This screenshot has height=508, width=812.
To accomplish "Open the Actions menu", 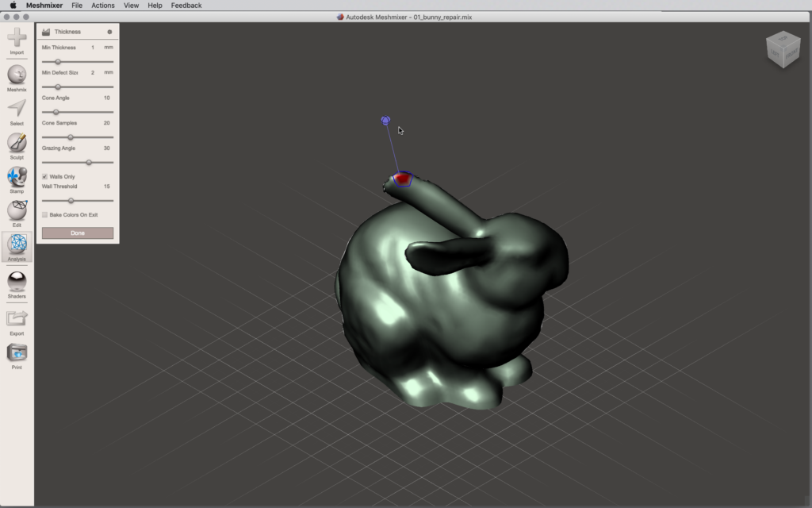I will tap(103, 6).
